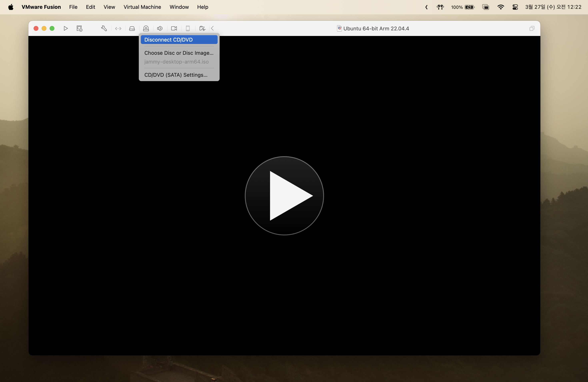
Task: Open VM settings with the wrench icon
Action: coord(104,28)
